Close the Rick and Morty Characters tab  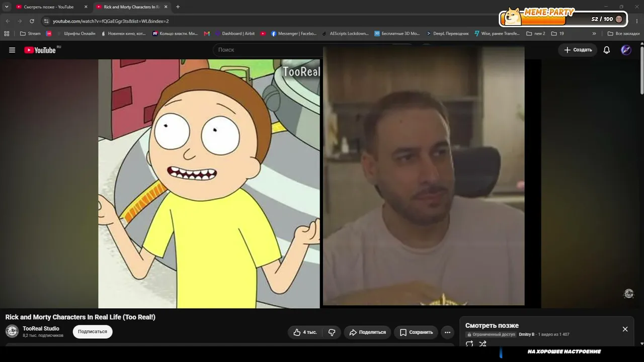(x=166, y=7)
